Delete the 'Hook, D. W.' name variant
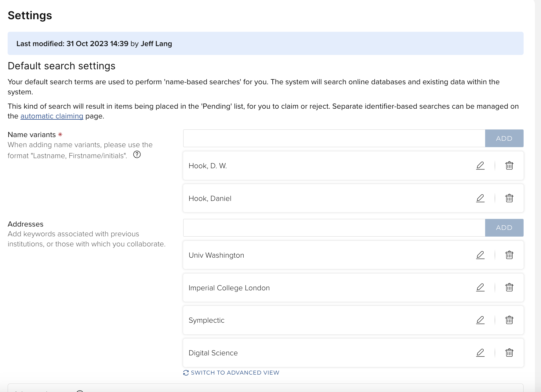The image size is (541, 392). [x=509, y=165]
